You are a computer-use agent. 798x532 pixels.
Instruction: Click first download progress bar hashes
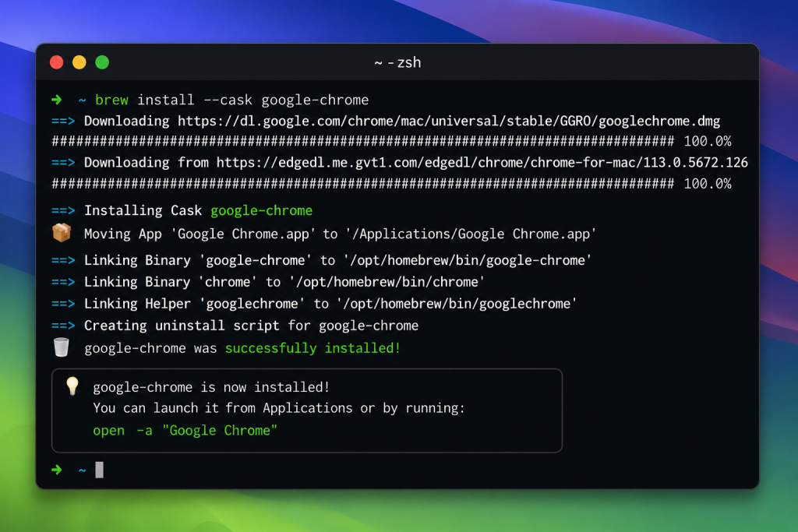[363, 142]
